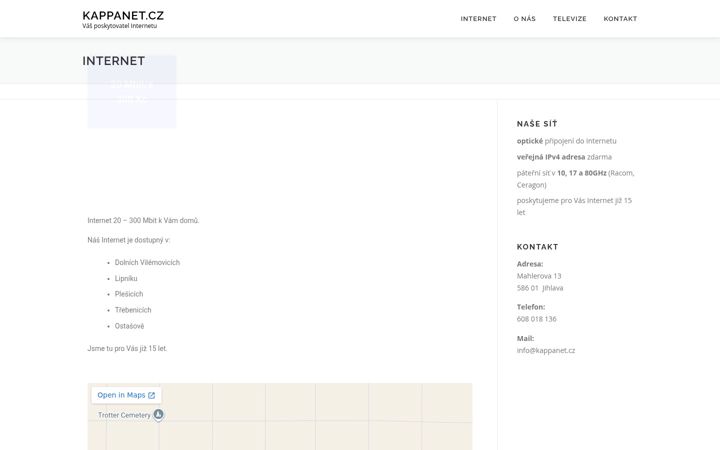Select list item Plešicích
Screen dimensions: 720x450
[x=129, y=294]
